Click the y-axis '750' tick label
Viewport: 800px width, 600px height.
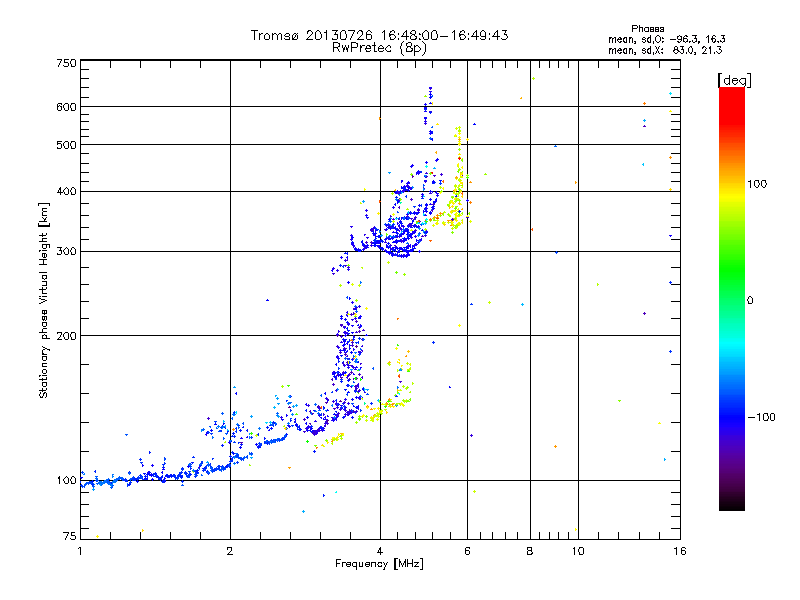click(66, 63)
